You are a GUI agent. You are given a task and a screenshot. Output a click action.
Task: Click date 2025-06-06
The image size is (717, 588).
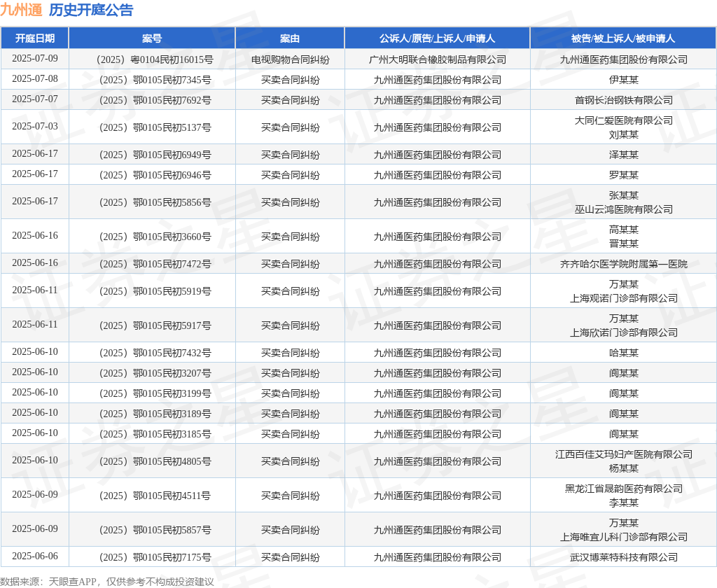click(35, 556)
